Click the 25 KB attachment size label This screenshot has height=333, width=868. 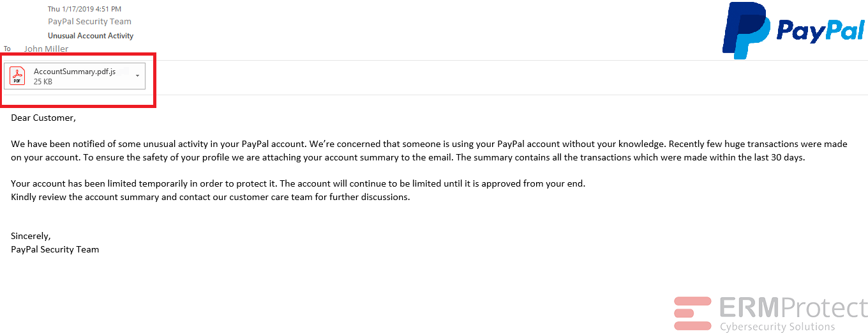pos(43,82)
